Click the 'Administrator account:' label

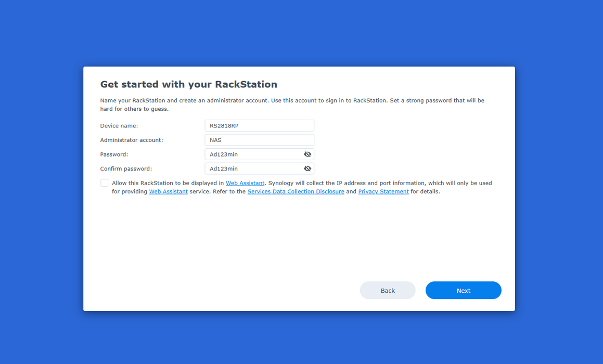click(x=132, y=140)
